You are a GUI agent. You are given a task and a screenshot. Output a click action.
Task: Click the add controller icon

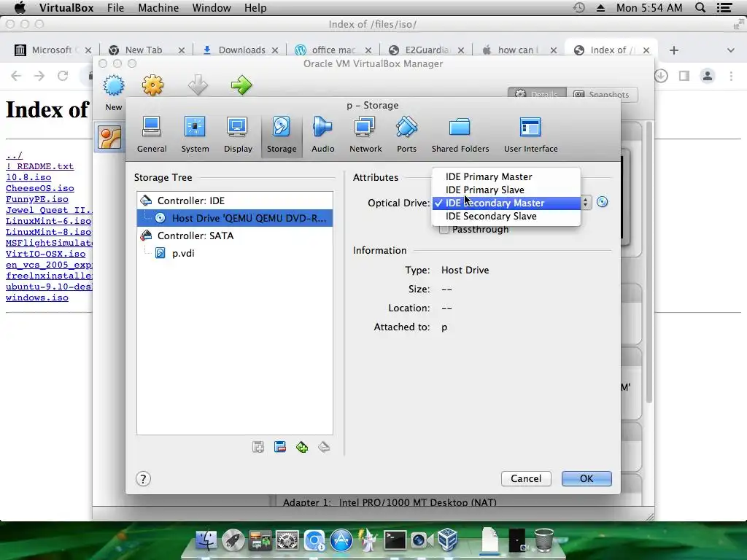pos(301,447)
